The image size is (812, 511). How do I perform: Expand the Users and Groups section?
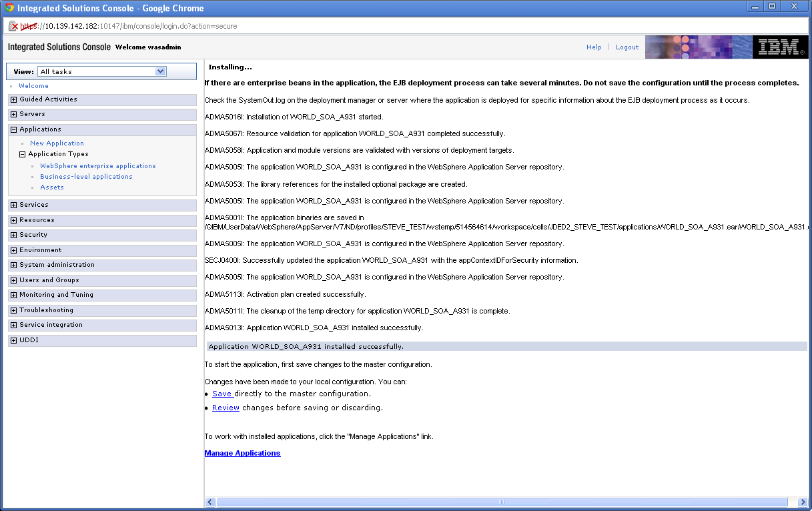(13, 280)
